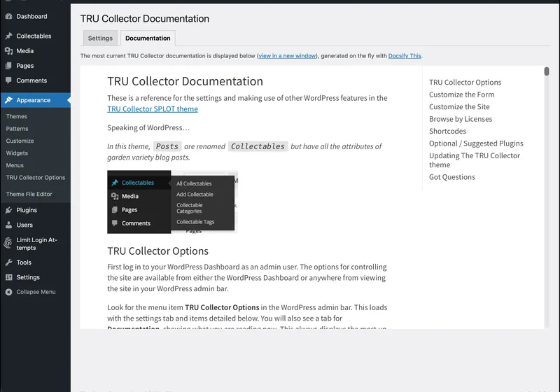Open the Dashboard menu item
Image resolution: width=560 pixels, height=392 pixels.
31,16
